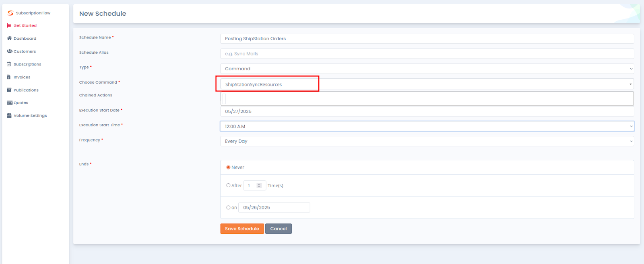Open the Choose Command dropdown
Viewport: 644px width, 264px height.
tap(427, 84)
